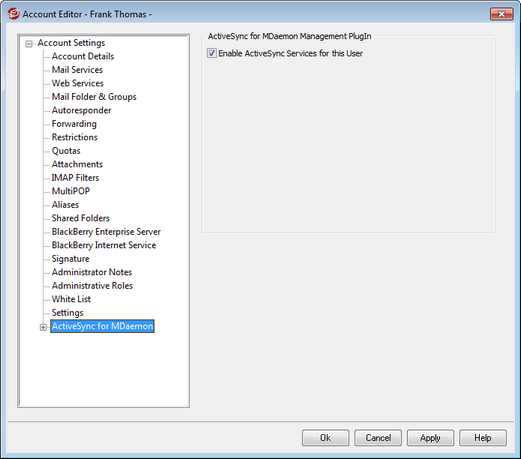Go to Web Services settings

point(78,83)
